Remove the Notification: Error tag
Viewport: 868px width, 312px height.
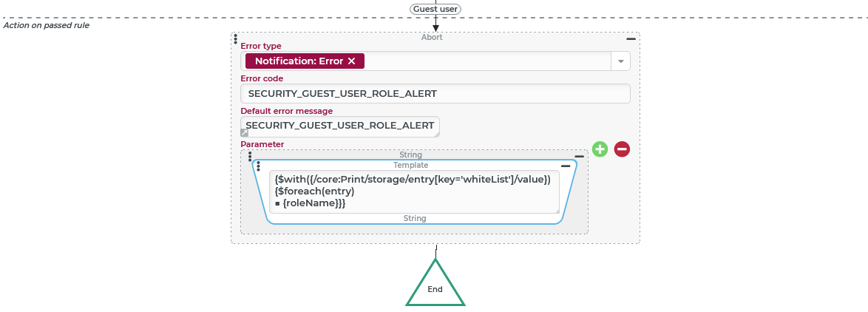351,61
